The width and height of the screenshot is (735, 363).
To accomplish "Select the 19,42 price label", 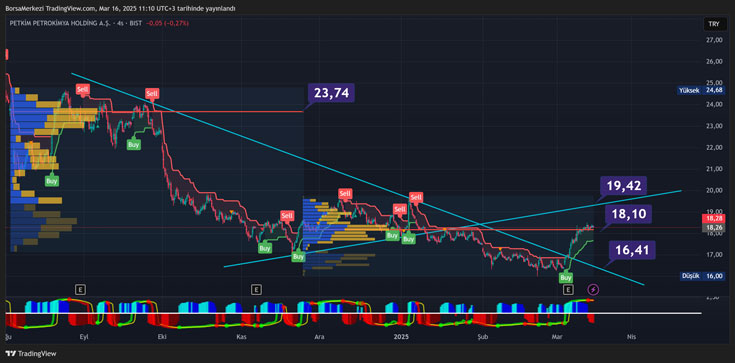I will coord(623,186).
